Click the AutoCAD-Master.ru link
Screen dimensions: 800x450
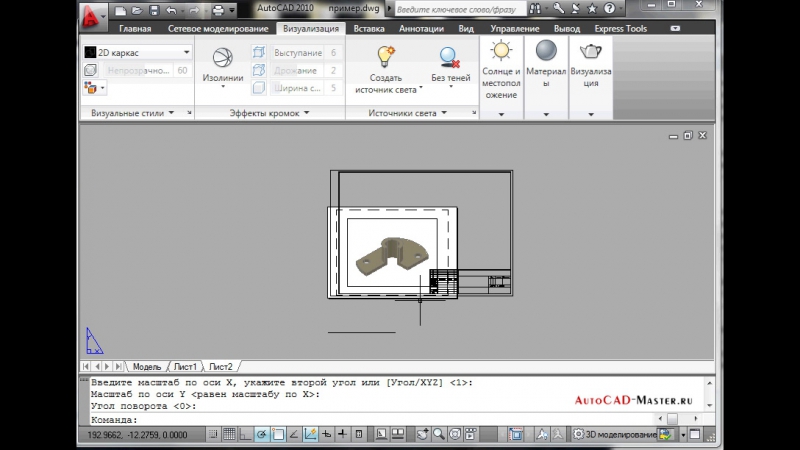coord(634,400)
